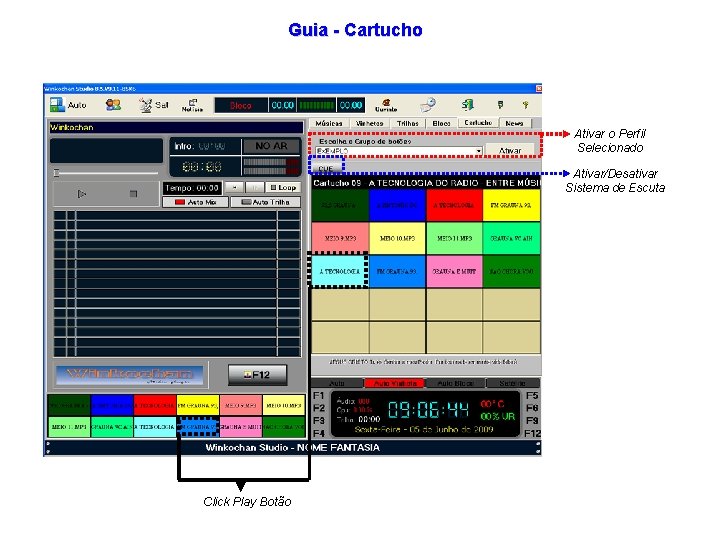Click the F5 shortcut label
The width and height of the screenshot is (720, 540).
coord(532,395)
